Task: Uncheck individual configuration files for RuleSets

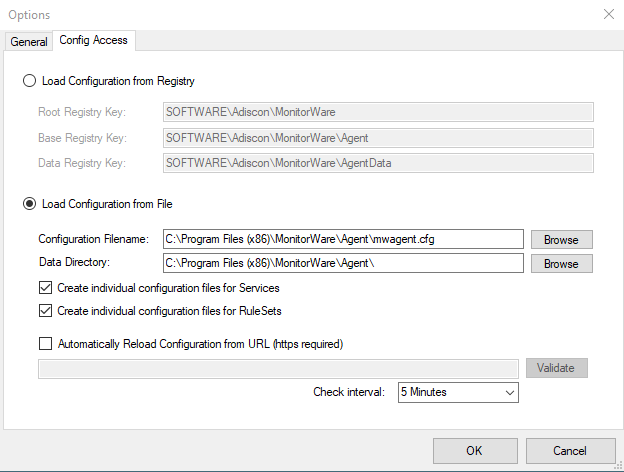Action: [46, 311]
